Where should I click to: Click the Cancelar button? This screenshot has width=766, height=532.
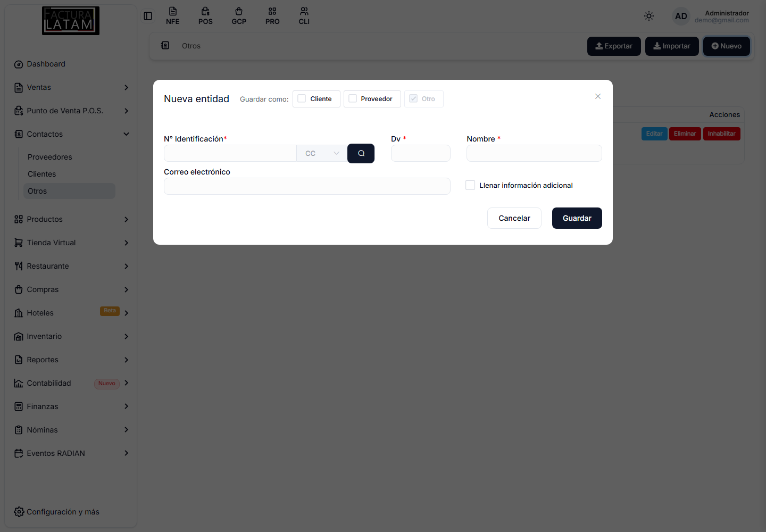pyautogui.click(x=514, y=218)
